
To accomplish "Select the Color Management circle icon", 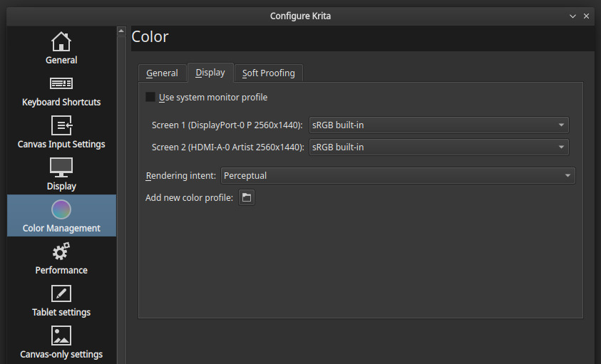I will (x=61, y=209).
